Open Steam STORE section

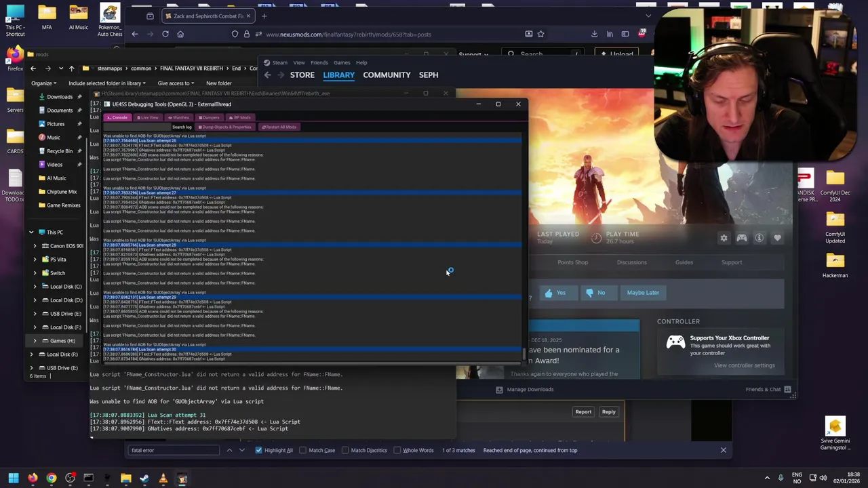(x=302, y=75)
